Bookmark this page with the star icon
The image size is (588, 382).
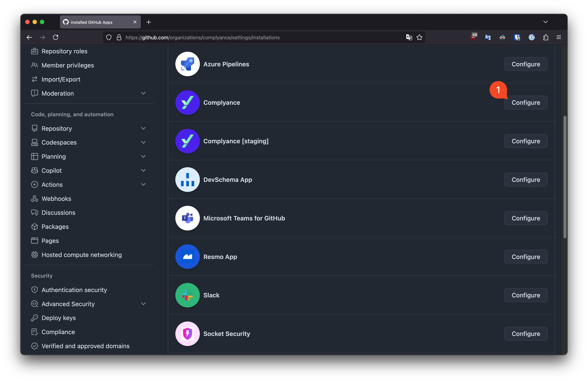click(x=419, y=37)
